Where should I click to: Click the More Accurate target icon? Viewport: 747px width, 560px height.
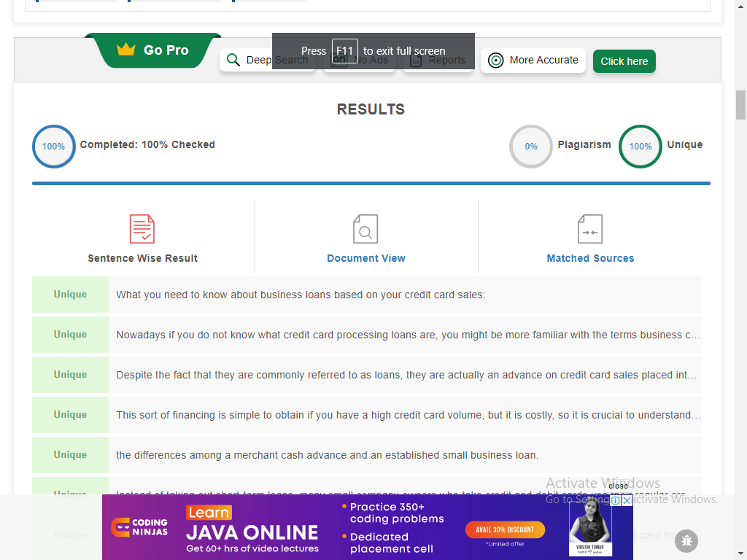pos(495,61)
